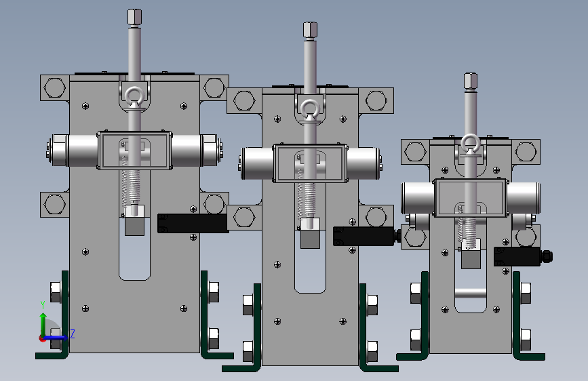The image size is (588, 381).
Task: Select the left green angle bracket of the smallest assembly
Action: click(x=413, y=316)
